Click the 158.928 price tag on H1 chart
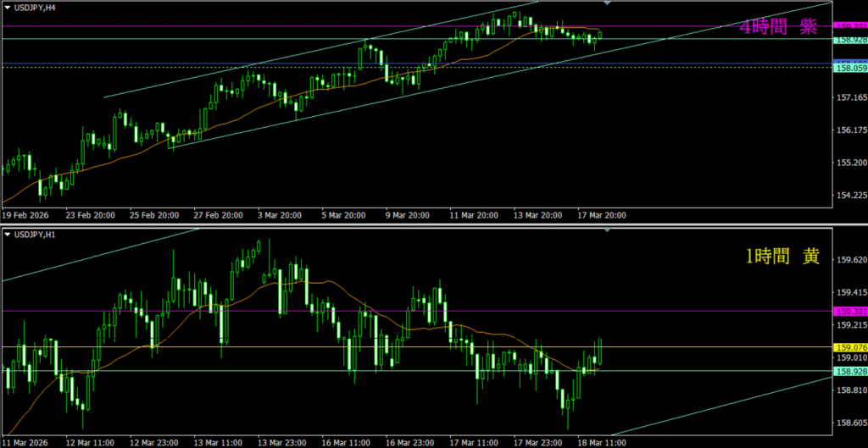 tap(850, 371)
